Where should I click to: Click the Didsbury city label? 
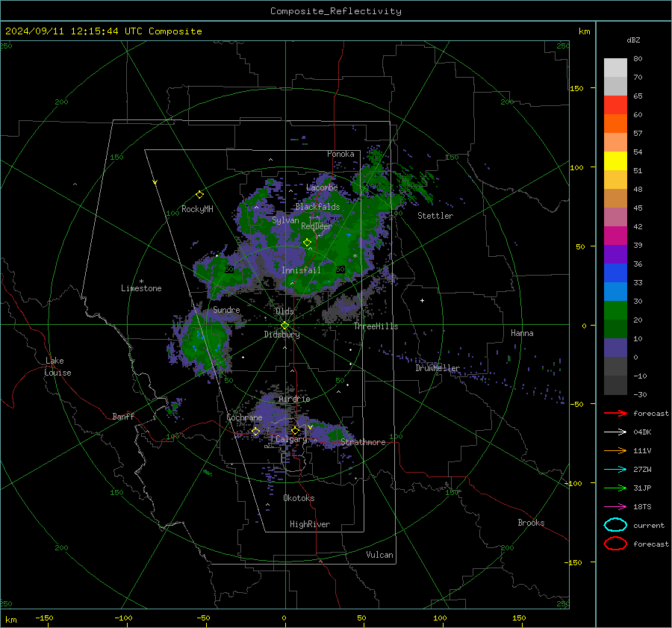(282, 335)
